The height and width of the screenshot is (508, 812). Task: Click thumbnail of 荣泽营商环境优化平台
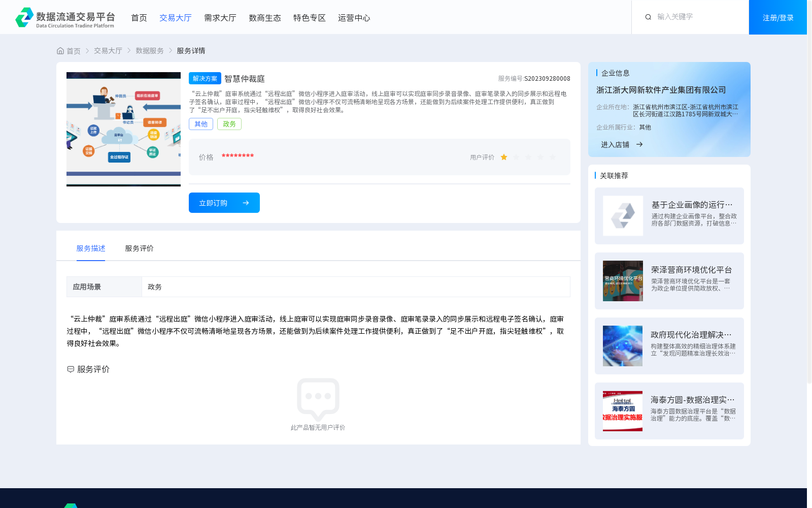pos(623,281)
